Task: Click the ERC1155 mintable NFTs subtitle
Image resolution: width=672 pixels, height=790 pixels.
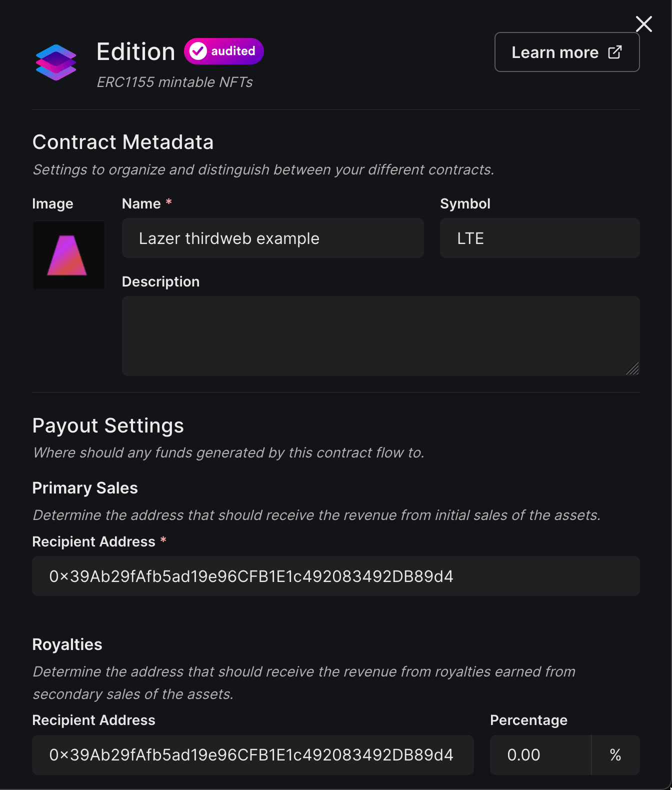Action: click(174, 81)
